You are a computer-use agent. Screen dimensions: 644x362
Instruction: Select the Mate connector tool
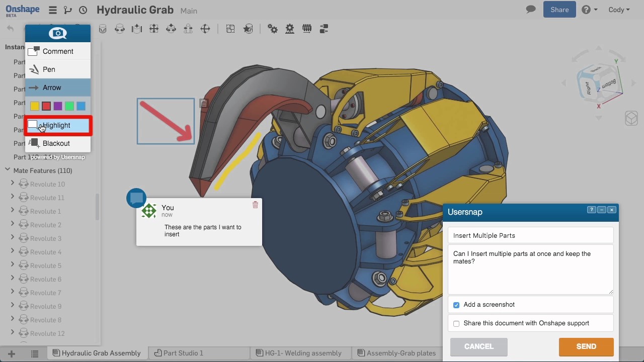[x=248, y=29]
